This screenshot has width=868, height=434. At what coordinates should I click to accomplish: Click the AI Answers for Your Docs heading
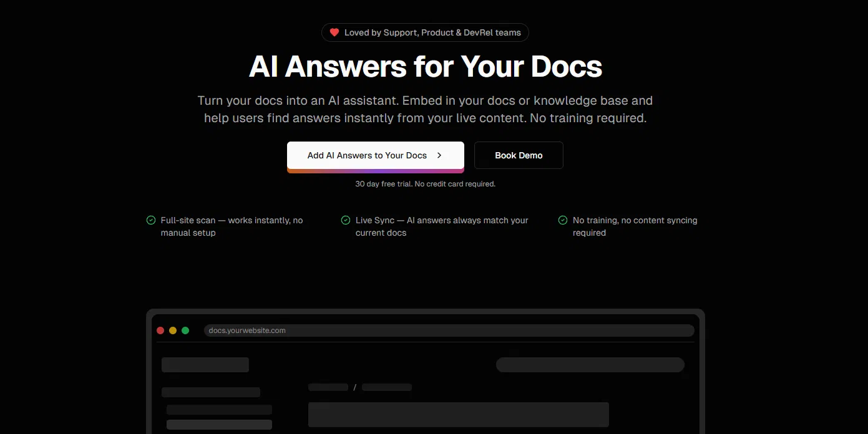[426, 67]
